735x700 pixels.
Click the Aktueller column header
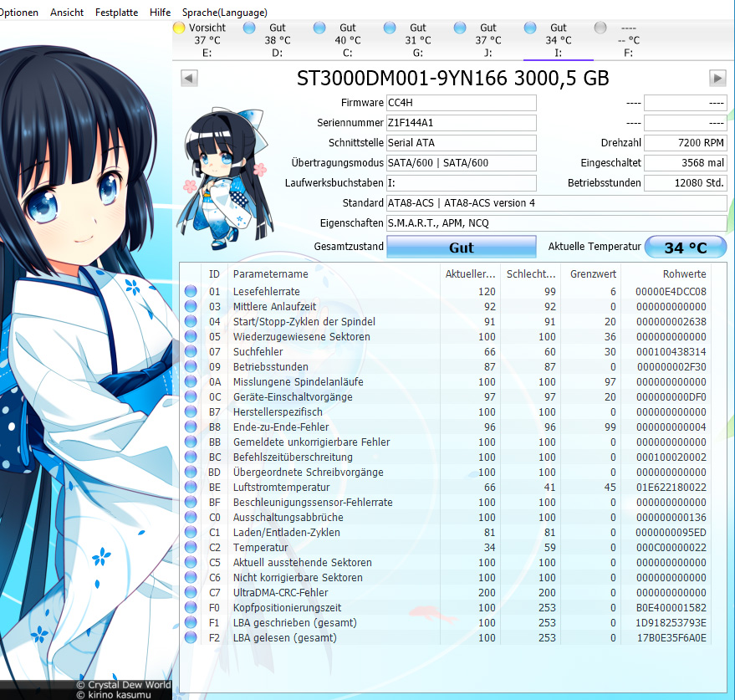tap(470, 274)
